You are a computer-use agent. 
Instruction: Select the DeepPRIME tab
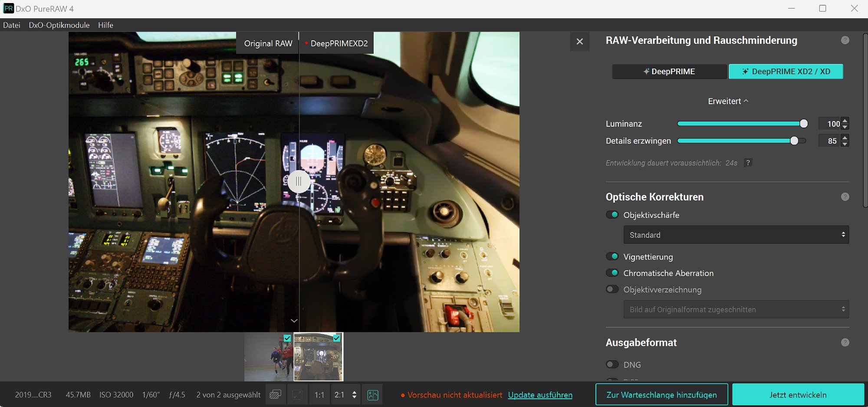[669, 72]
